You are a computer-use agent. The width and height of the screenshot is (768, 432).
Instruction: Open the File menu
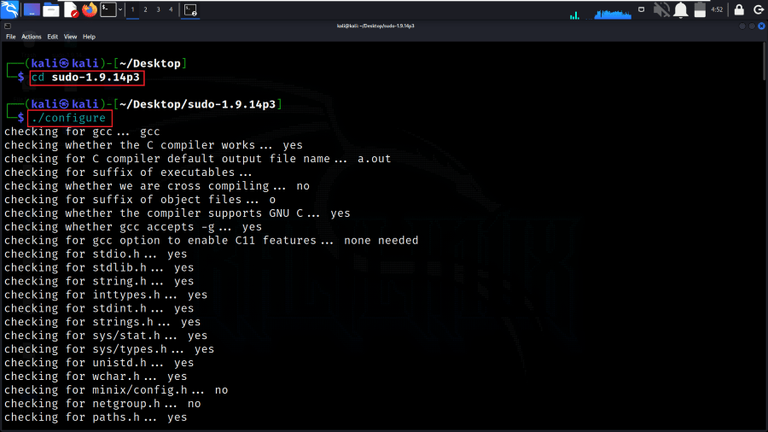coord(11,37)
